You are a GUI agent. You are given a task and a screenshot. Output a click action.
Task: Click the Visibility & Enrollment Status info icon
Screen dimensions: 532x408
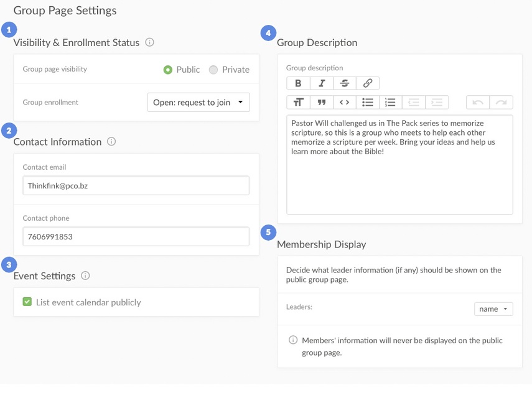(149, 43)
